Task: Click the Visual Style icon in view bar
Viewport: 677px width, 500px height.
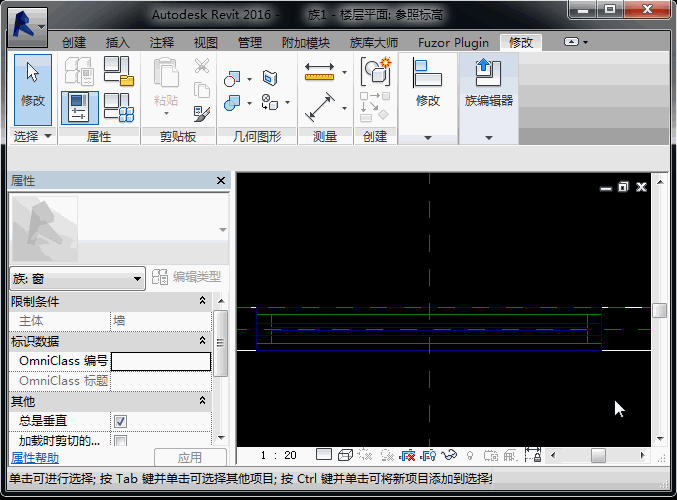Action: click(346, 456)
